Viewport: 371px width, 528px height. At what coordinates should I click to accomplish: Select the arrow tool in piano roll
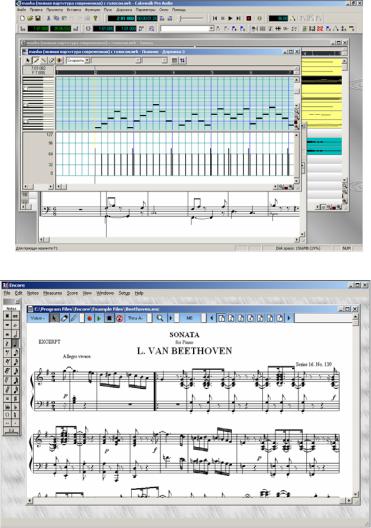click(x=28, y=61)
